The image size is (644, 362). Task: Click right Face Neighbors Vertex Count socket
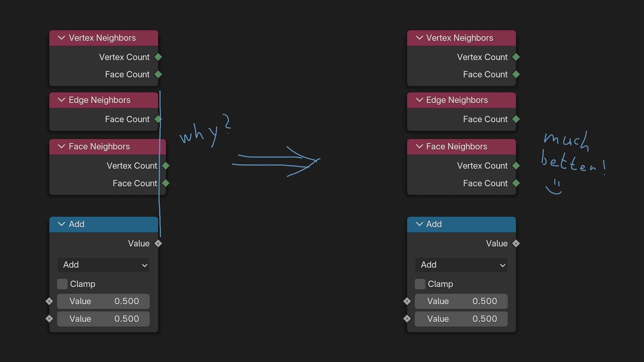click(x=516, y=166)
